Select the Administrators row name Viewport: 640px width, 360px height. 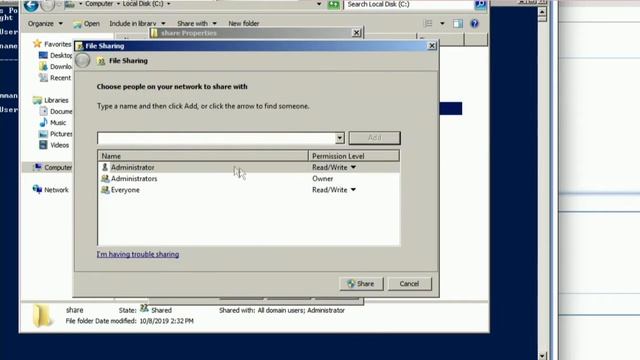134,178
